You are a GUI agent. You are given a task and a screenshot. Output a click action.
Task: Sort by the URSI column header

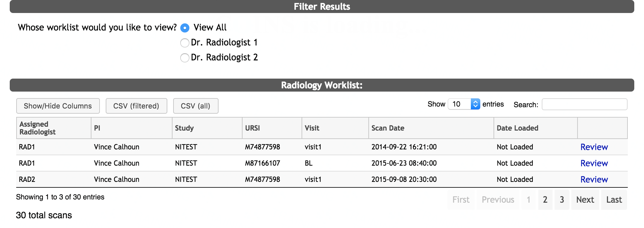(x=253, y=128)
